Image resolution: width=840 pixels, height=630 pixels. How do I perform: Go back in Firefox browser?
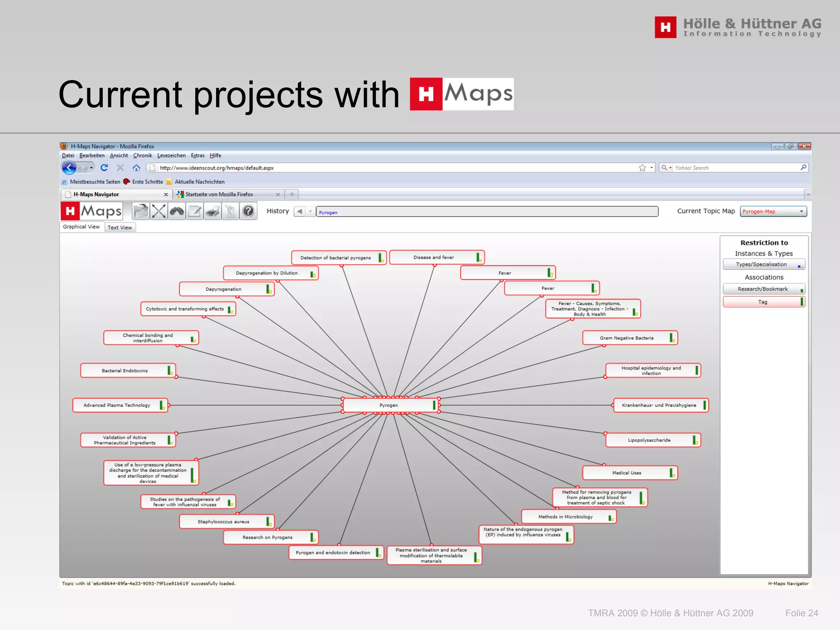click(69, 167)
